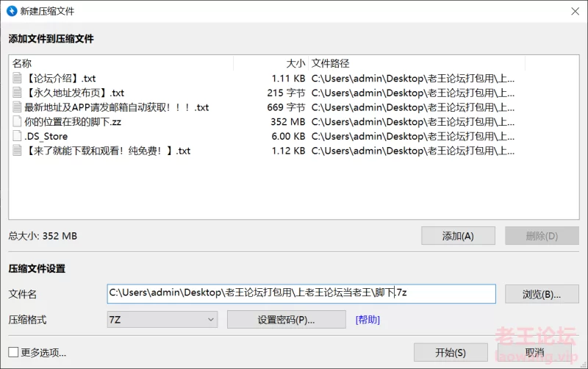This screenshot has width=588, height=369.
Task: Click the 215 字节 size cell
Action: coord(286,93)
